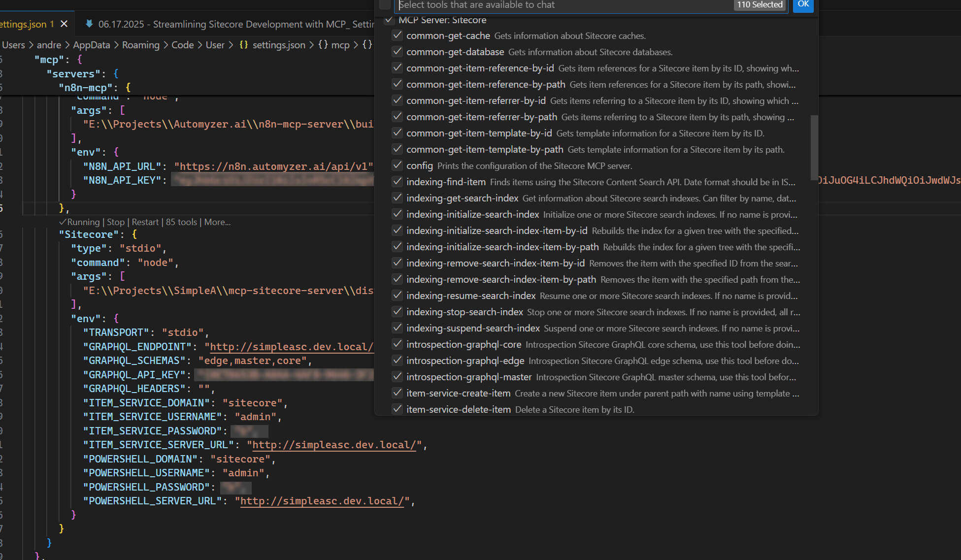Click OK in the tool picker
Image resolution: width=961 pixels, height=560 pixels.
(x=803, y=4)
